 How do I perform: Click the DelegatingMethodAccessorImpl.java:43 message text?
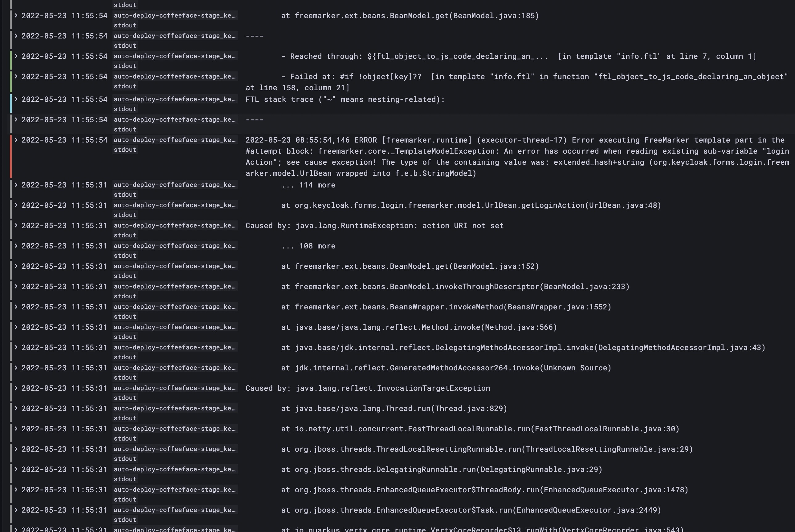pos(523,347)
